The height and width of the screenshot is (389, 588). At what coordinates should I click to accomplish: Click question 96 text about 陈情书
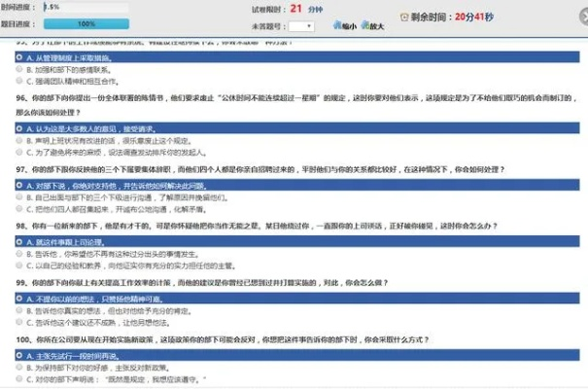[296, 105]
